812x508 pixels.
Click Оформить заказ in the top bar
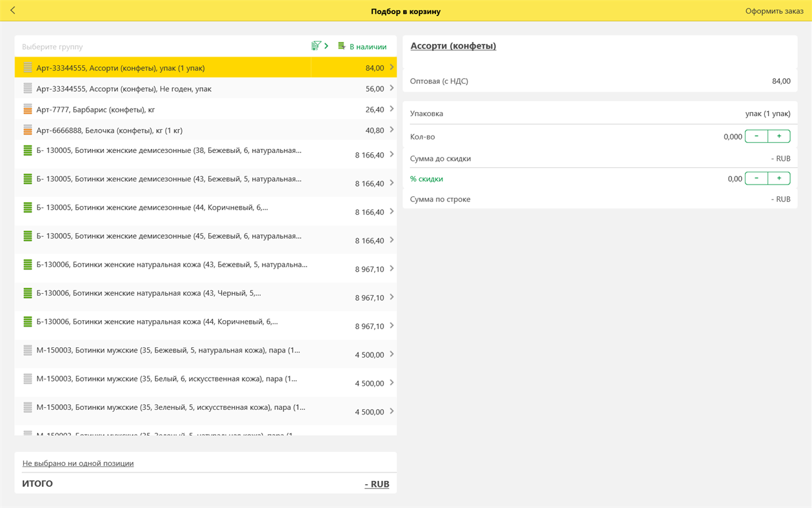click(x=773, y=10)
